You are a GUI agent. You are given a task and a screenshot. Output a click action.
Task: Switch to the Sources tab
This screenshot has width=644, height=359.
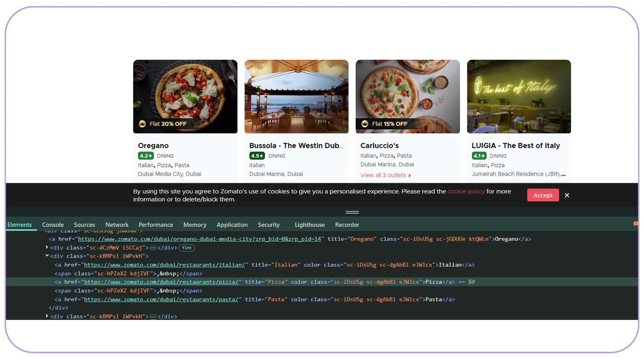[84, 225]
